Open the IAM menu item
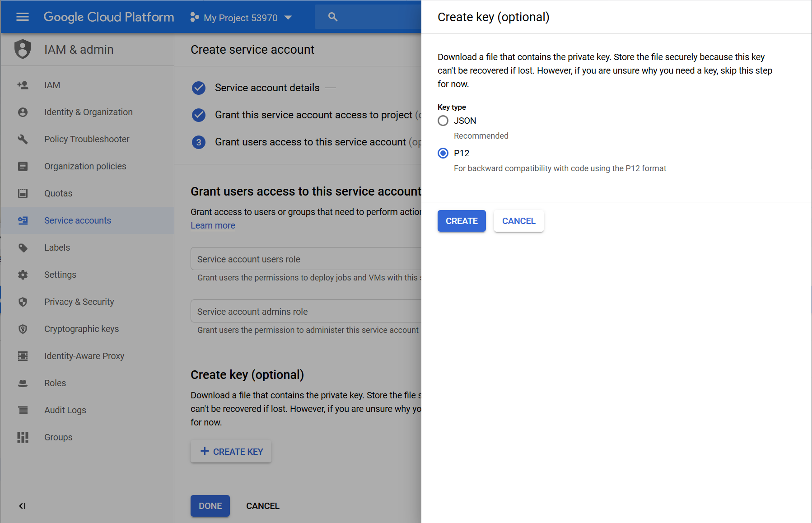This screenshot has width=812, height=523. tap(87, 85)
